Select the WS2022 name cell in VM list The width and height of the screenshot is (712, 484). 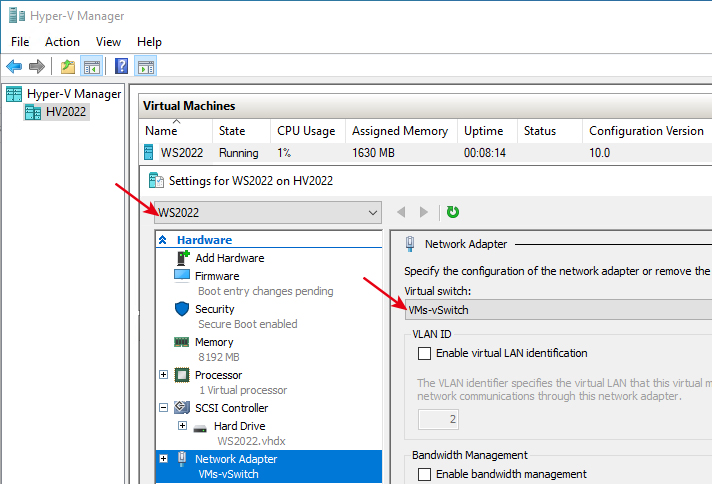tap(182, 153)
